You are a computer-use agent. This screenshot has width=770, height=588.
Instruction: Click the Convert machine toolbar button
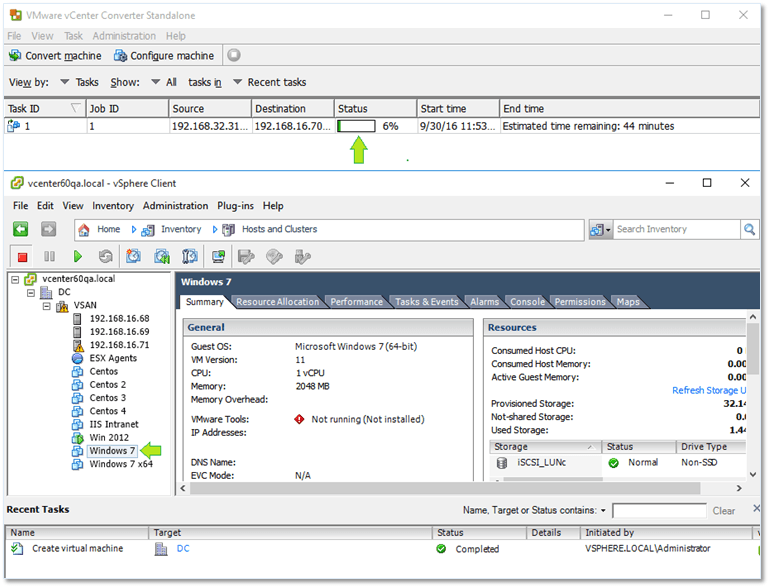(x=55, y=56)
